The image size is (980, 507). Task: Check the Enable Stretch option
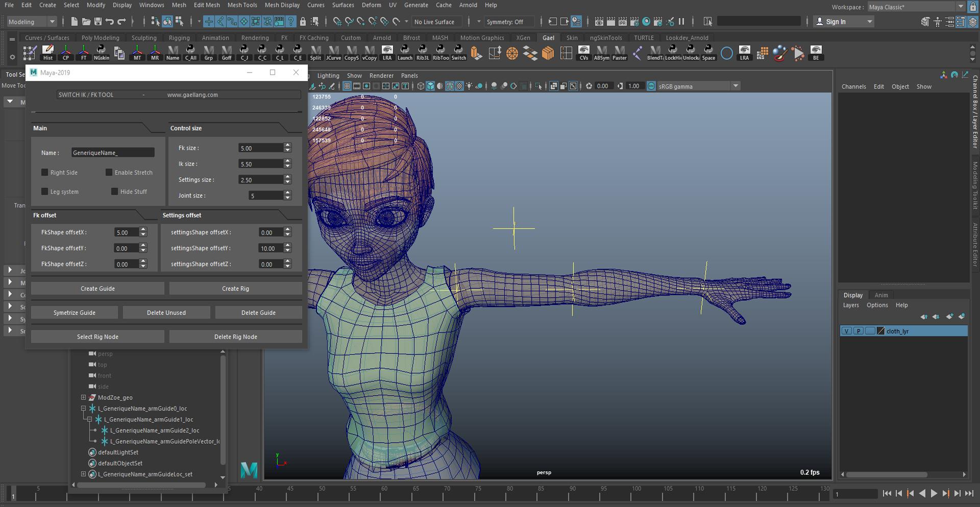(109, 173)
